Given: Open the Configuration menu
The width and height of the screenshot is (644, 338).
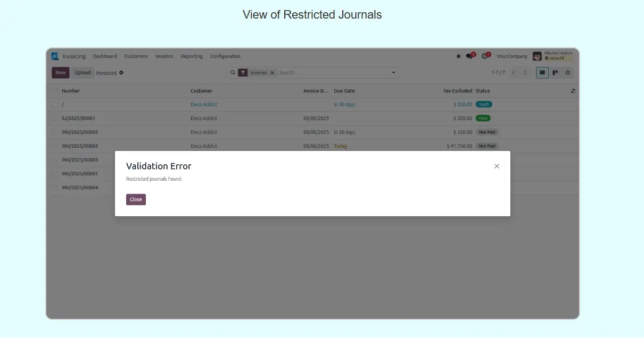Looking at the screenshot, I should 225,56.
